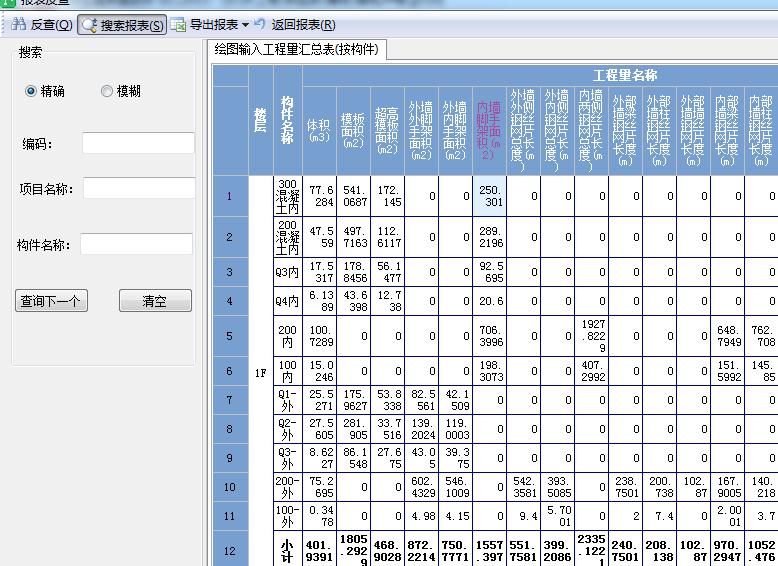The image size is (778, 566).
Task: Select row number 1 header
Action: (x=230, y=196)
